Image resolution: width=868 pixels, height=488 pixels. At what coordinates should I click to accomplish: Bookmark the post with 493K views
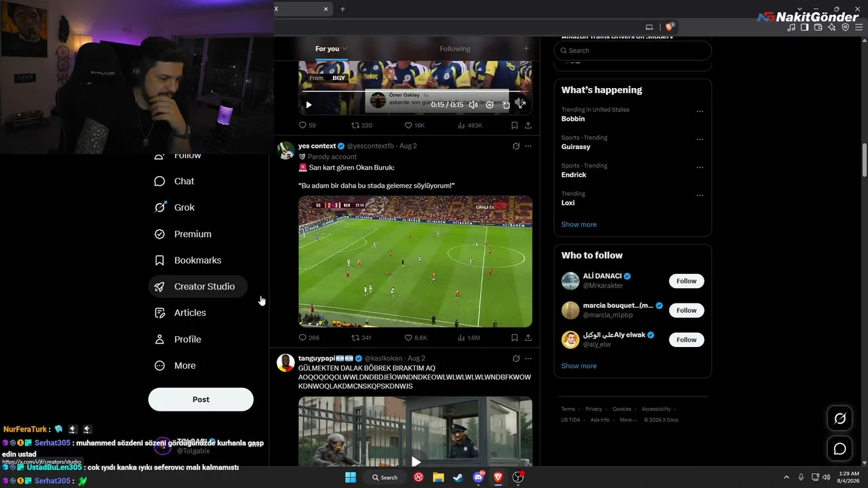tap(514, 125)
